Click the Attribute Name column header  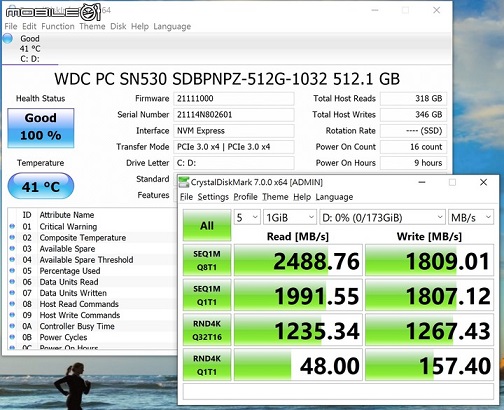pos(67,215)
